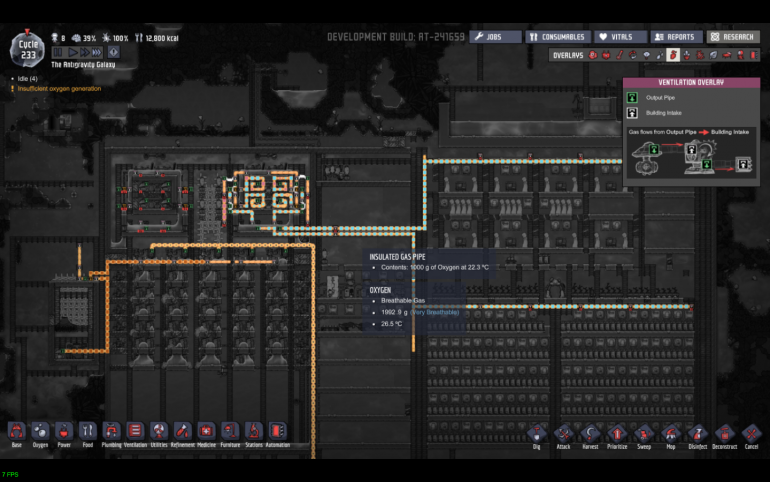Open the Reports button
This screenshot has height=482, width=770.
tap(675, 37)
